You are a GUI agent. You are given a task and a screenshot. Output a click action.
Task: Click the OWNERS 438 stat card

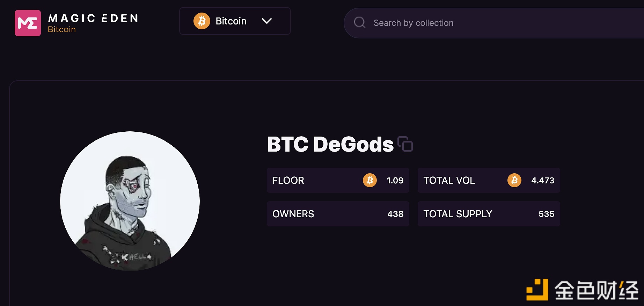click(x=338, y=214)
